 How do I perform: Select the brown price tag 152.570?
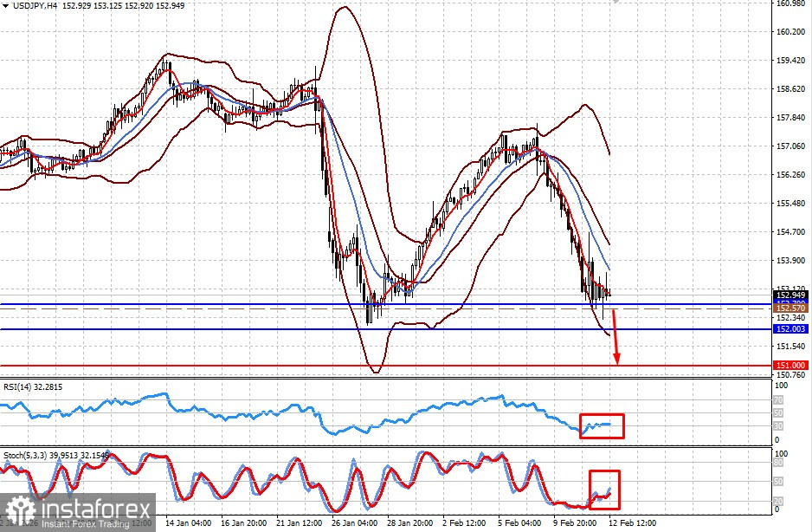click(x=789, y=308)
